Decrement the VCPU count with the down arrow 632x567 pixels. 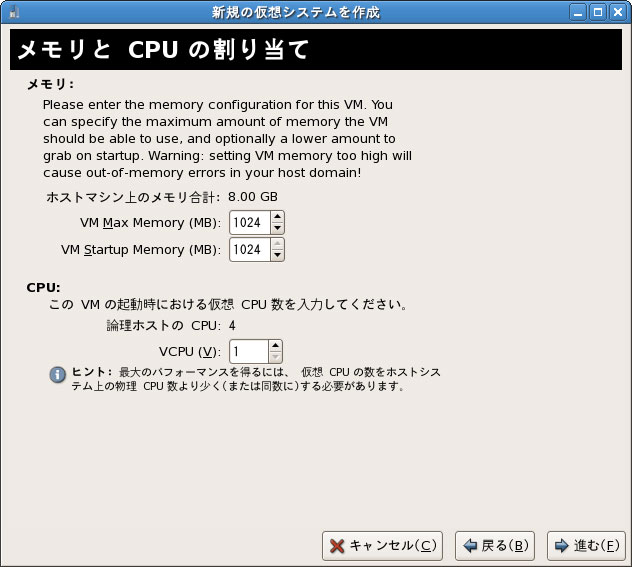tap(275, 357)
